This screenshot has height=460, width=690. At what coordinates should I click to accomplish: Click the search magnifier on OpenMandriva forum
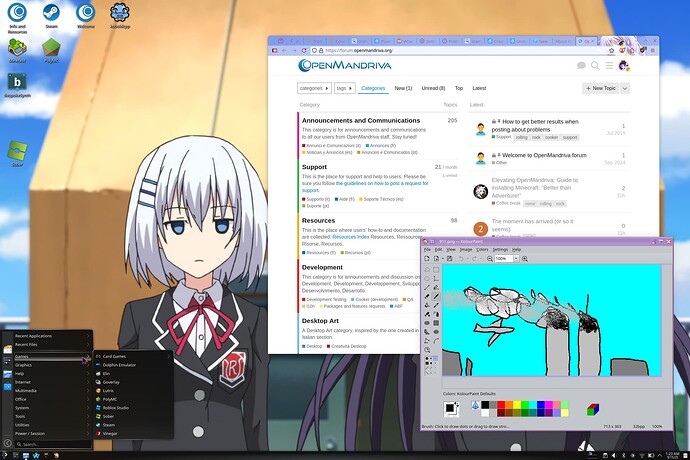[x=595, y=66]
